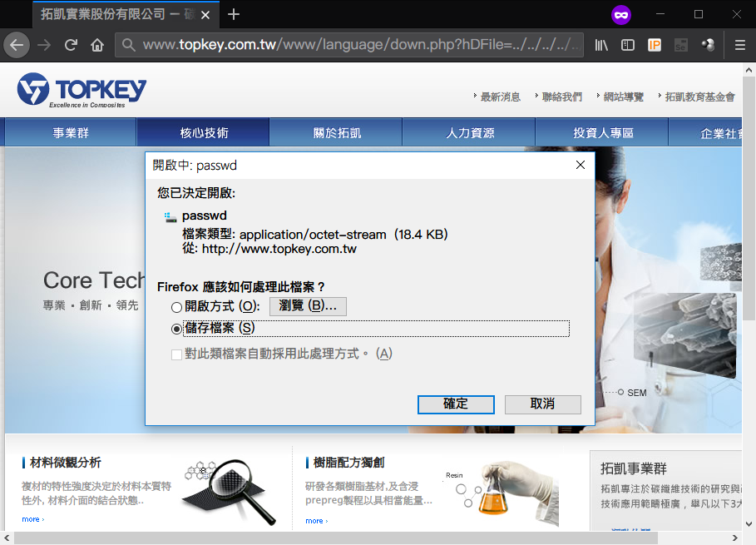Cancel the download with 取消
The height and width of the screenshot is (545, 756).
(x=542, y=404)
